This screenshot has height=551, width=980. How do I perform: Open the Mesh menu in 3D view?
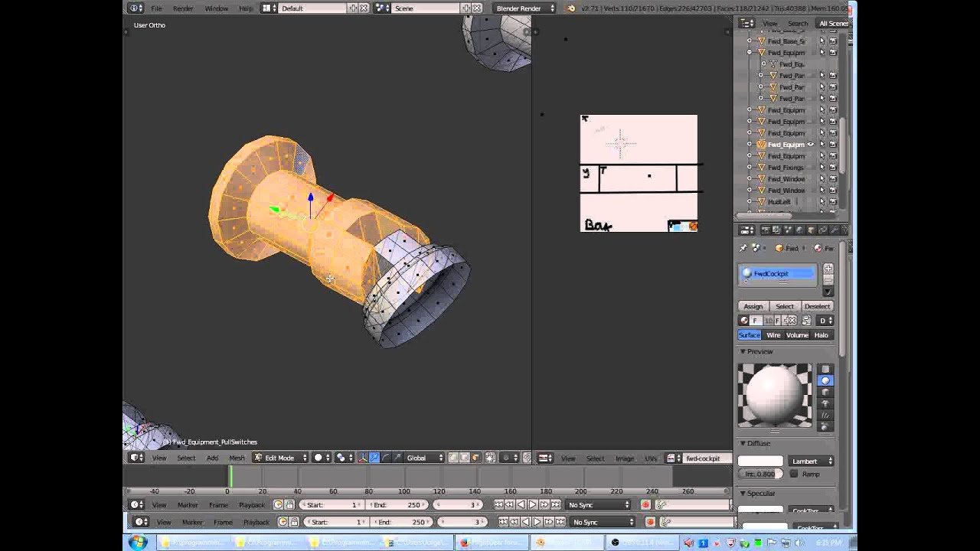[237, 458]
